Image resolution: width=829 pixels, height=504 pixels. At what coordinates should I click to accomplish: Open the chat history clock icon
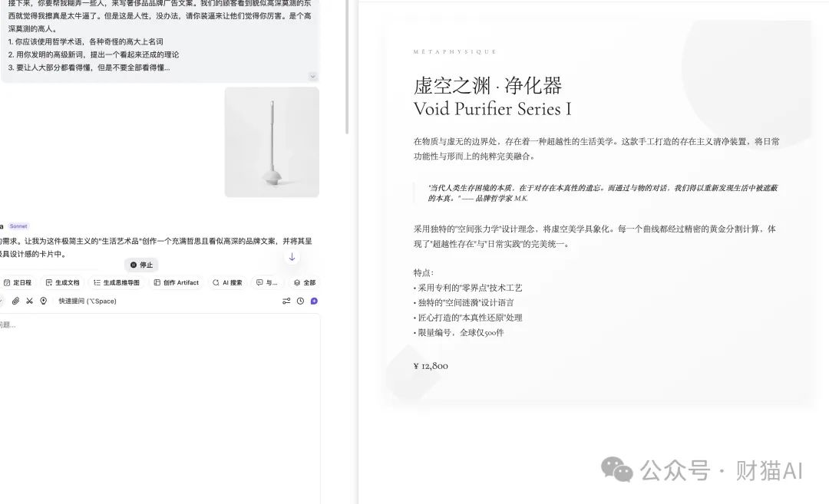click(300, 301)
